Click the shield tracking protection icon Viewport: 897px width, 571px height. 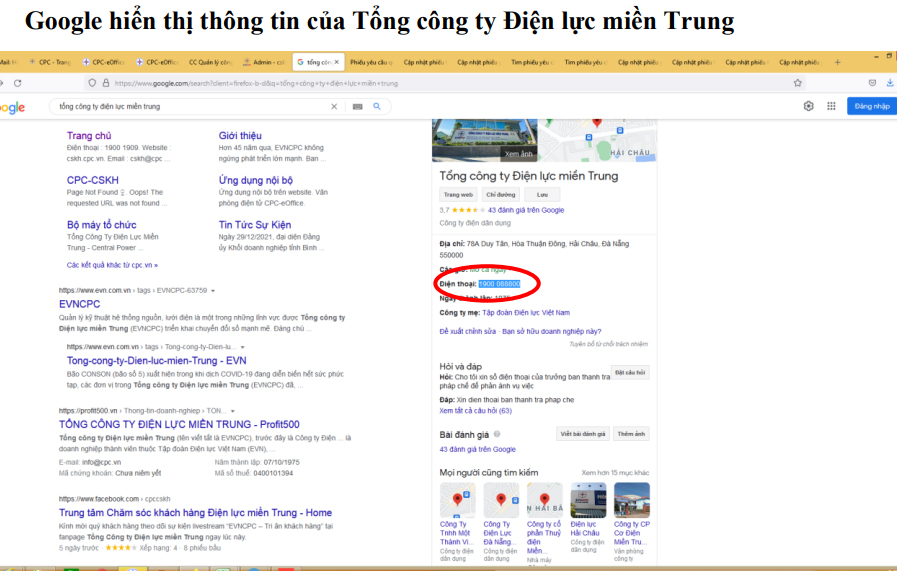click(92, 83)
